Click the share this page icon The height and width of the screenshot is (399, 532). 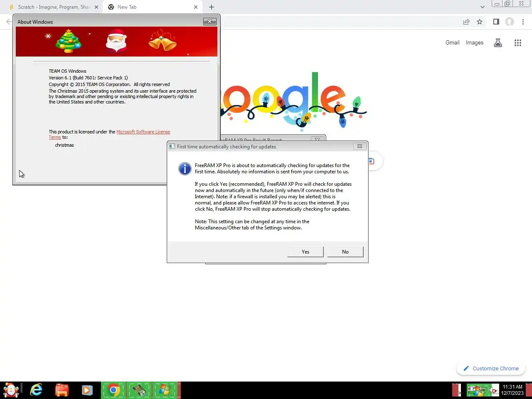point(466,22)
